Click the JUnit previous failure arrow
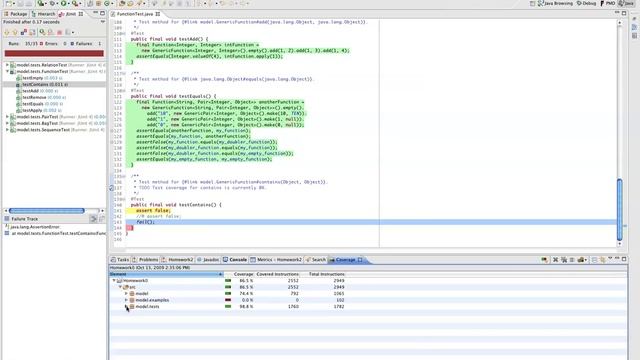This screenshot has width=640, height=360. pos(15,32)
